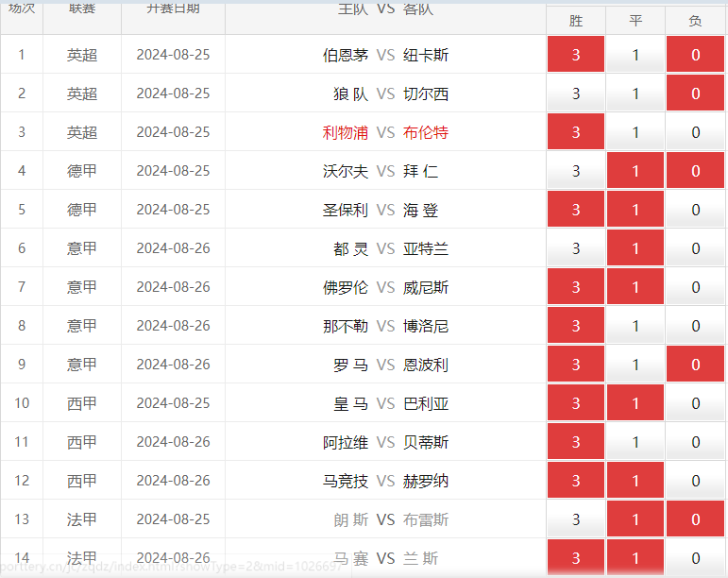728x578 pixels.
Task: Select win (3) for 朗斯 VS 布雷斯
Action: coord(576,519)
